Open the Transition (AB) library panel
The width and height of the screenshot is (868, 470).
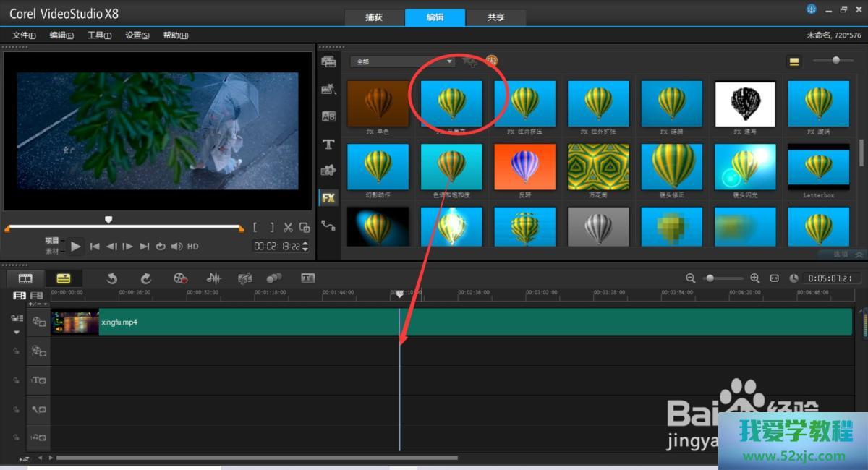[x=328, y=116]
